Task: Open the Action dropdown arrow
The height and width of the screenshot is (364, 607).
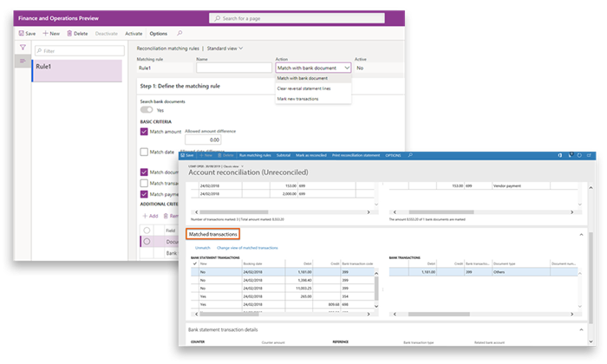Action: [346, 68]
